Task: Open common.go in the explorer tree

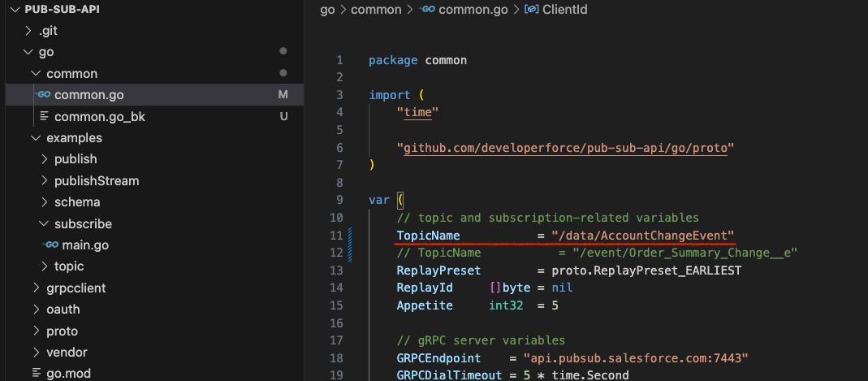Action: [x=89, y=95]
